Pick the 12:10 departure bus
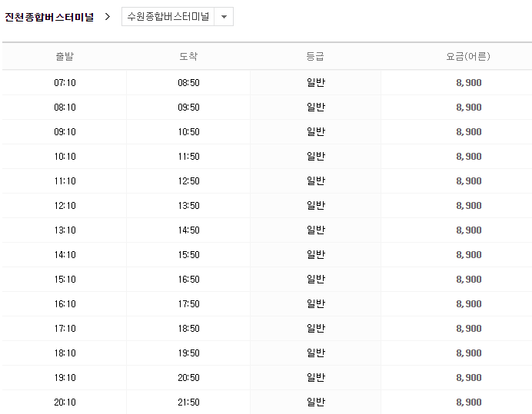 (65, 206)
